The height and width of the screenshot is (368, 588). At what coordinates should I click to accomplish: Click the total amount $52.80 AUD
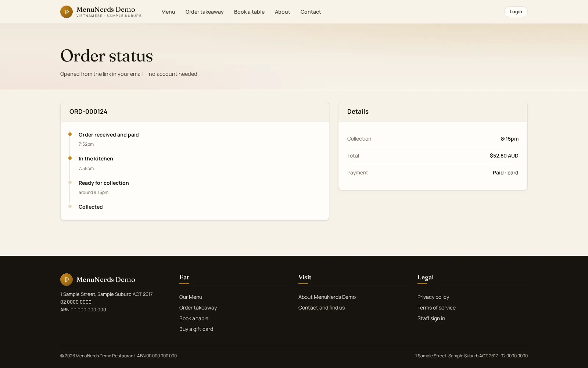click(x=504, y=156)
